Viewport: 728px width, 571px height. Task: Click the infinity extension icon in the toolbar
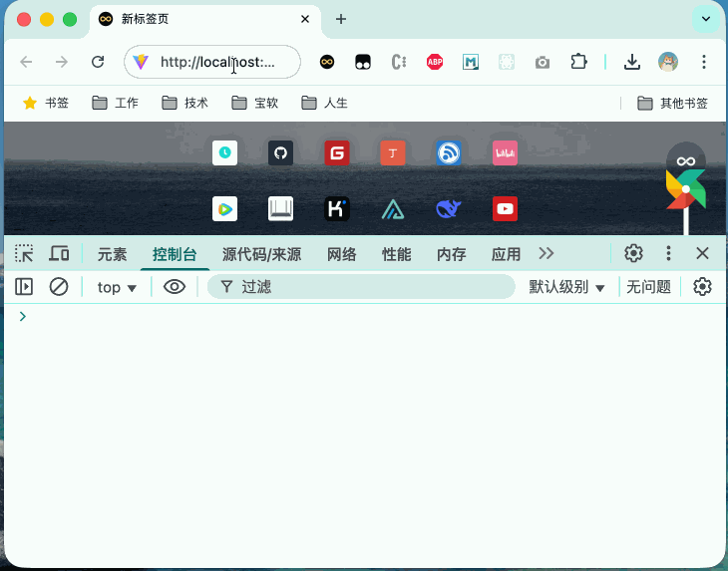(x=327, y=62)
